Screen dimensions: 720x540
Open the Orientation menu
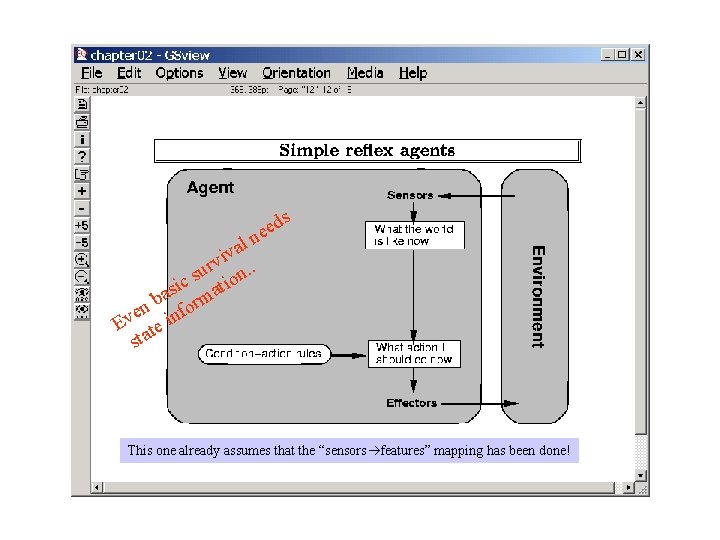click(x=296, y=73)
